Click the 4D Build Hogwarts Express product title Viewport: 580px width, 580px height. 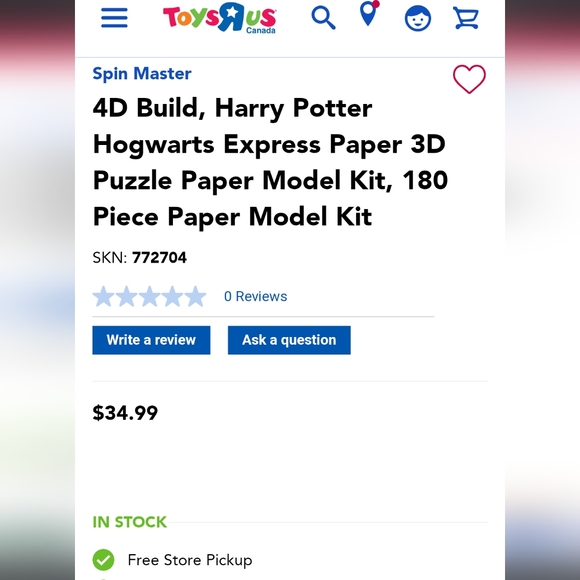click(x=270, y=162)
